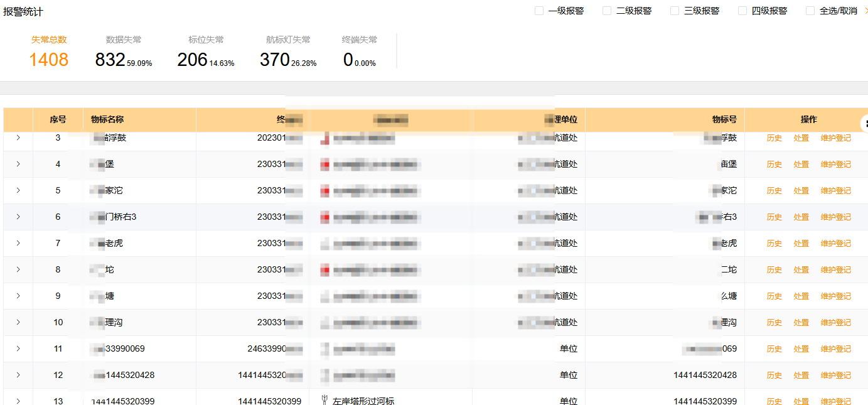868x405 pixels.
Task: Click 处置 link in row 6
Action: tap(801, 217)
